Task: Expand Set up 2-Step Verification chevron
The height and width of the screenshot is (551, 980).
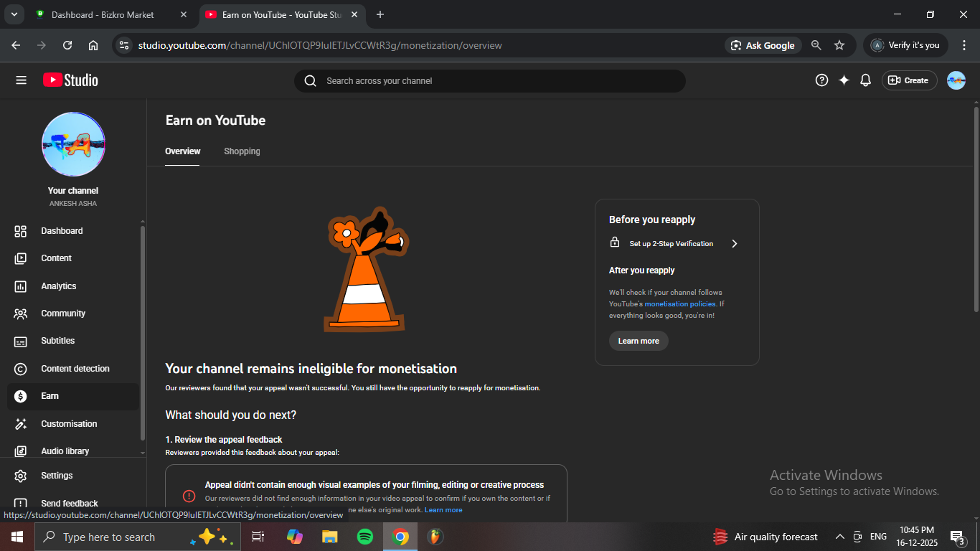Action: pos(734,244)
